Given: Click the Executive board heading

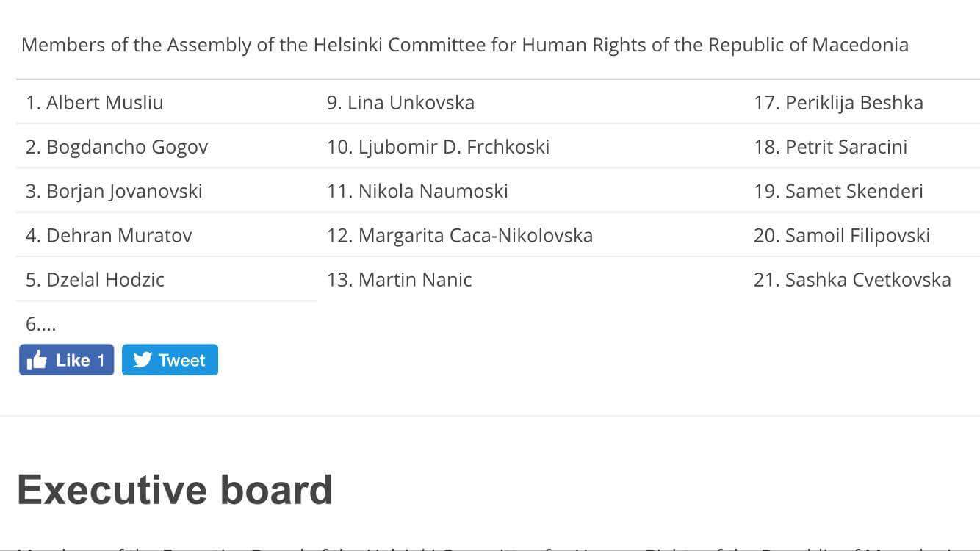Looking at the screenshot, I should tap(175, 490).
